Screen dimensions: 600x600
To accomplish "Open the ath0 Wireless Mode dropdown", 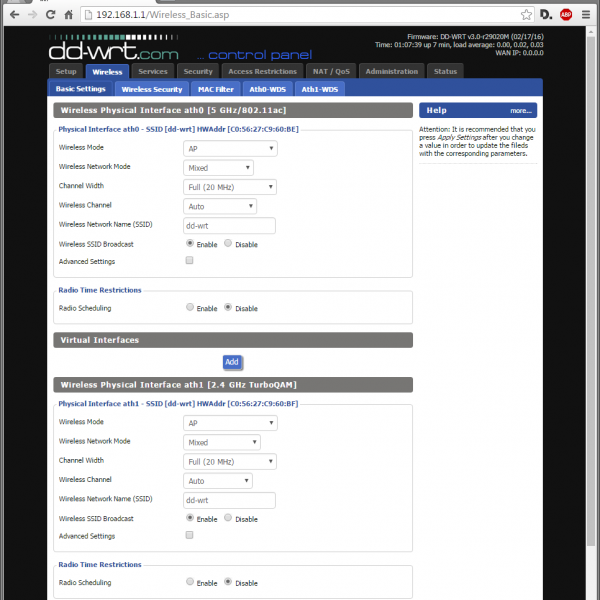I will 231,149.
